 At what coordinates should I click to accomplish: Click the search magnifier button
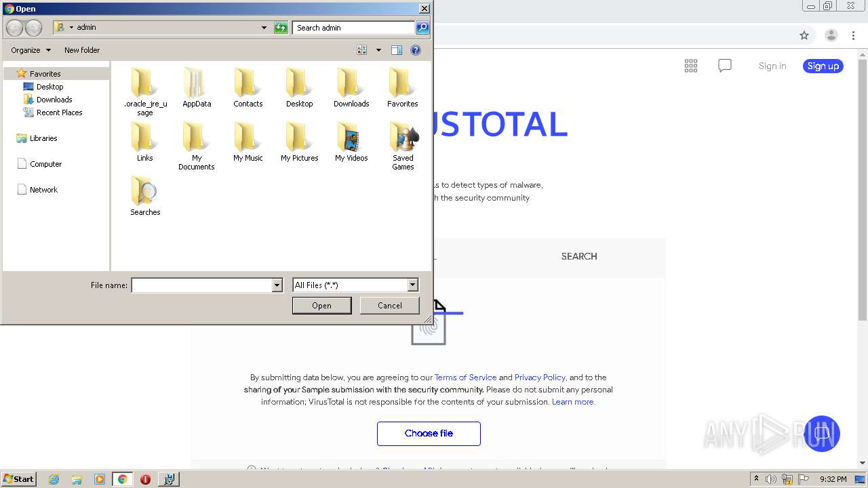(422, 28)
